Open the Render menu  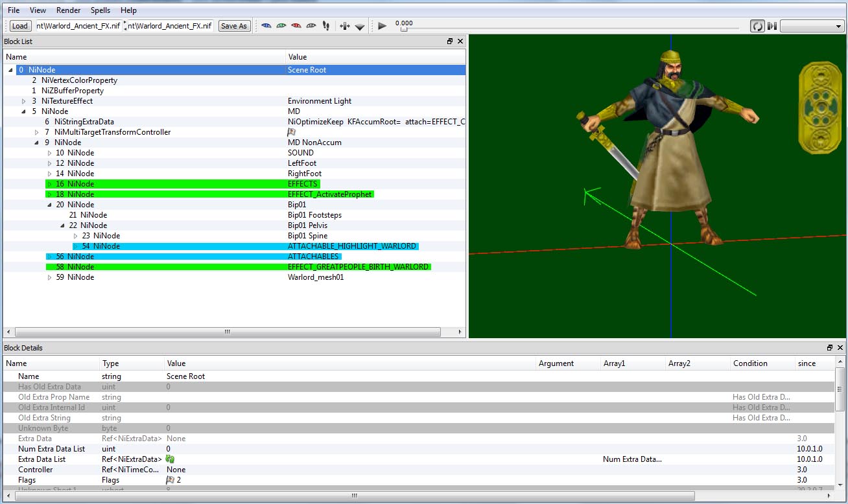point(69,10)
